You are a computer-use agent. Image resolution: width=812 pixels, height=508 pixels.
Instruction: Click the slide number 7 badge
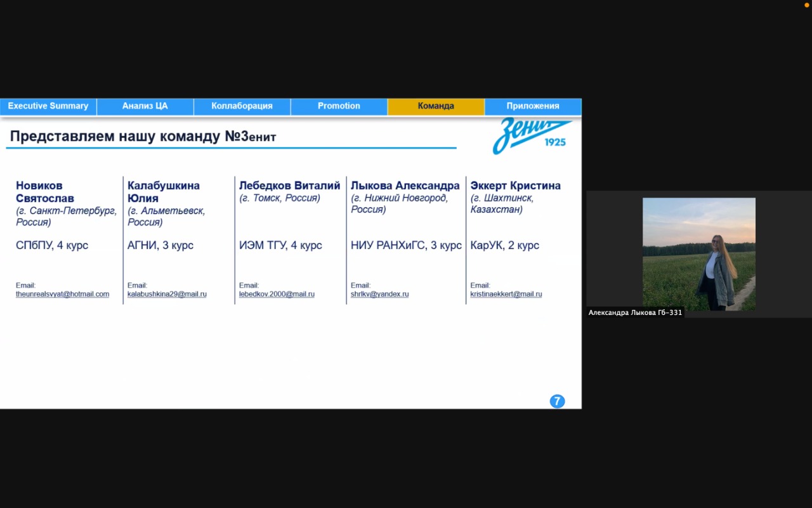[557, 401]
